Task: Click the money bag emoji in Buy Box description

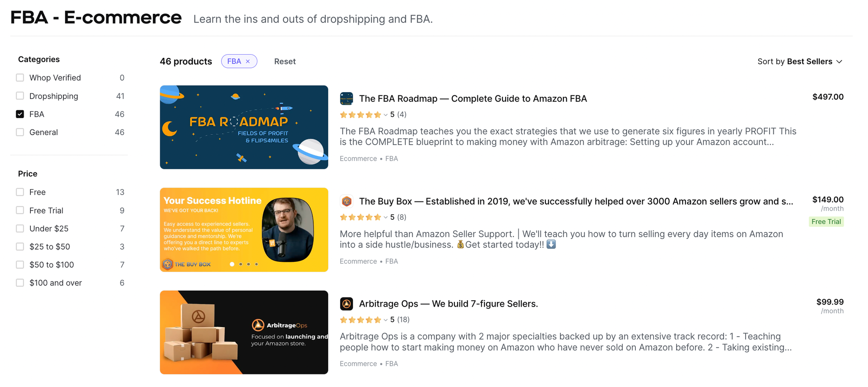Action: [460, 245]
